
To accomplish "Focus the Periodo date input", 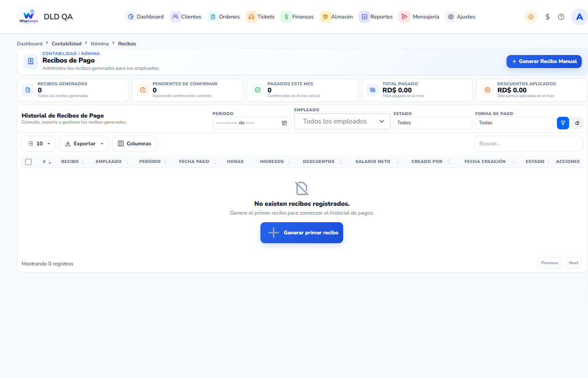I will click(x=252, y=123).
